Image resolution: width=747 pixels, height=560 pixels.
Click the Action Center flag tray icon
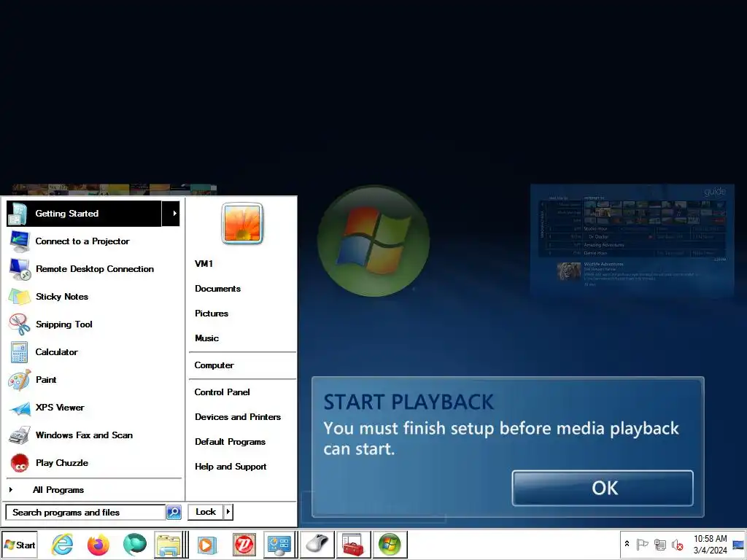642,544
